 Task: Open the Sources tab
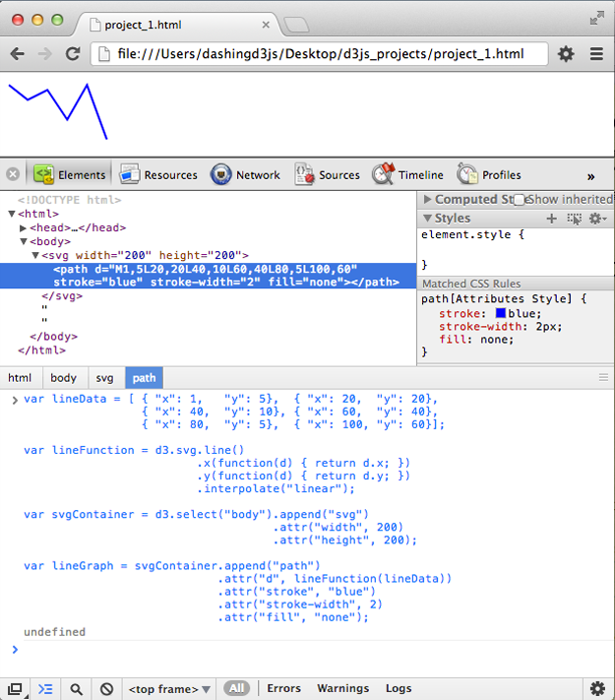point(328,174)
